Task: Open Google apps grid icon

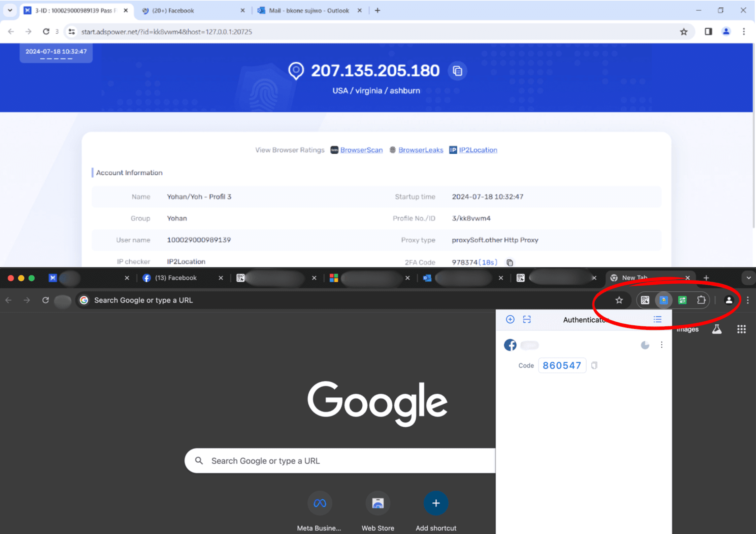Action: pos(741,329)
